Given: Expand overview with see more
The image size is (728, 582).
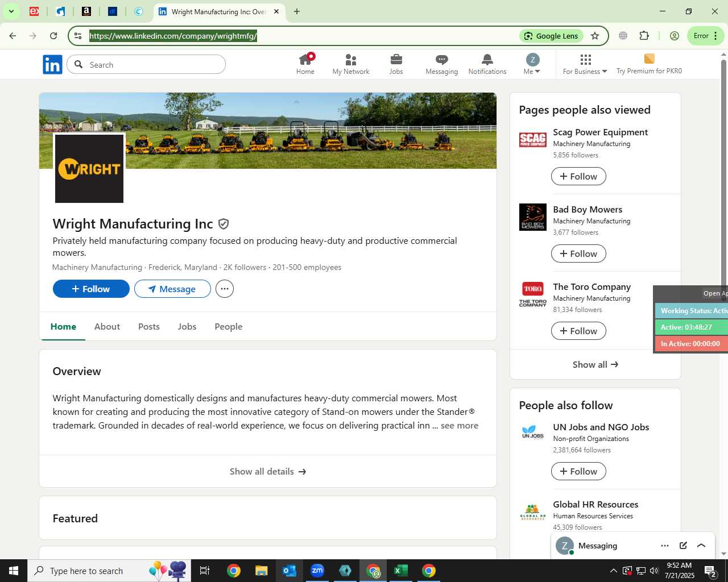Looking at the screenshot, I should point(460,425).
